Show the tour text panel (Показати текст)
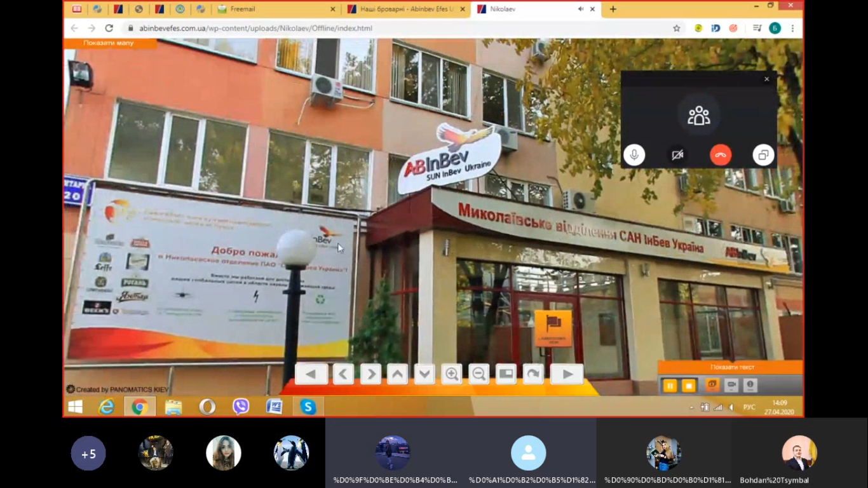This screenshot has height=488, width=868. 731,367
